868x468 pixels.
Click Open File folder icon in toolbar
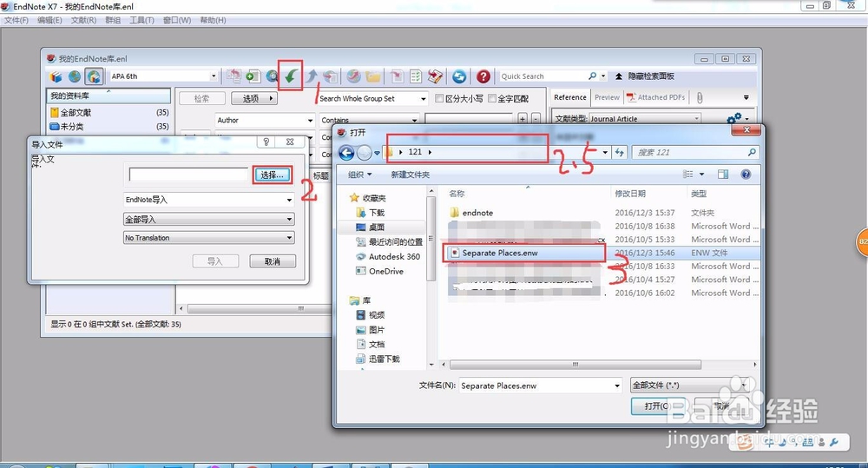[373, 76]
